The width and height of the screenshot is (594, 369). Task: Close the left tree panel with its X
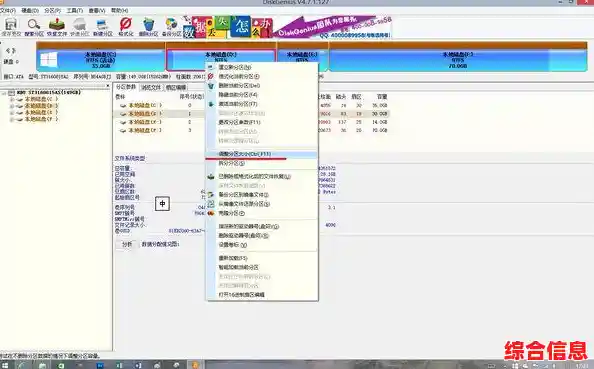[x=108, y=86]
